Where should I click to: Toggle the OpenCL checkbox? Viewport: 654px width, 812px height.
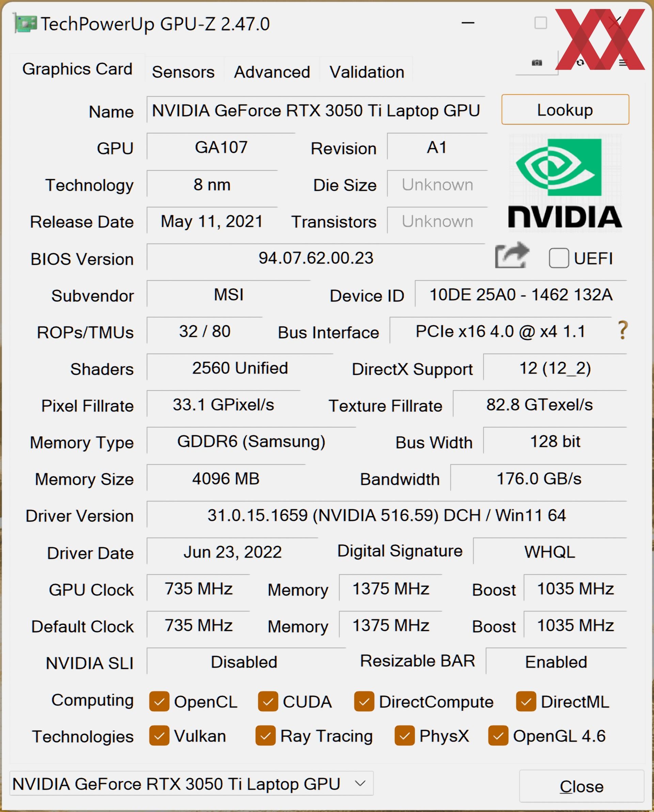(159, 701)
